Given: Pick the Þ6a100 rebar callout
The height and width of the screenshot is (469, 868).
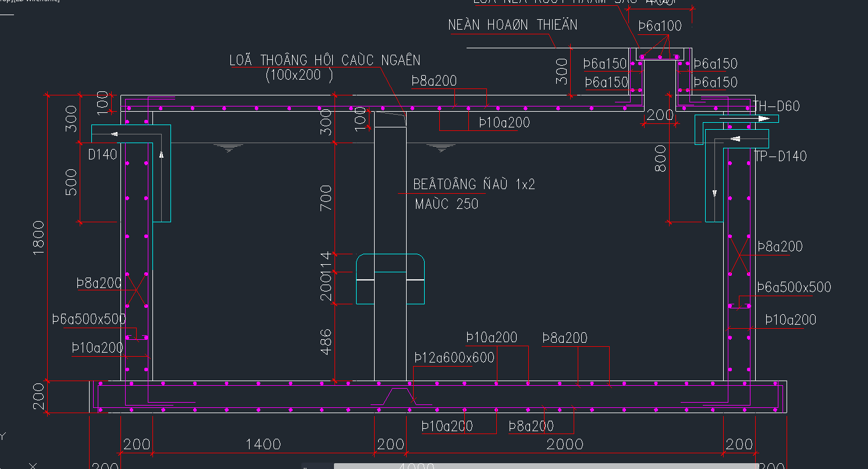Looking at the screenshot, I should (x=660, y=26).
